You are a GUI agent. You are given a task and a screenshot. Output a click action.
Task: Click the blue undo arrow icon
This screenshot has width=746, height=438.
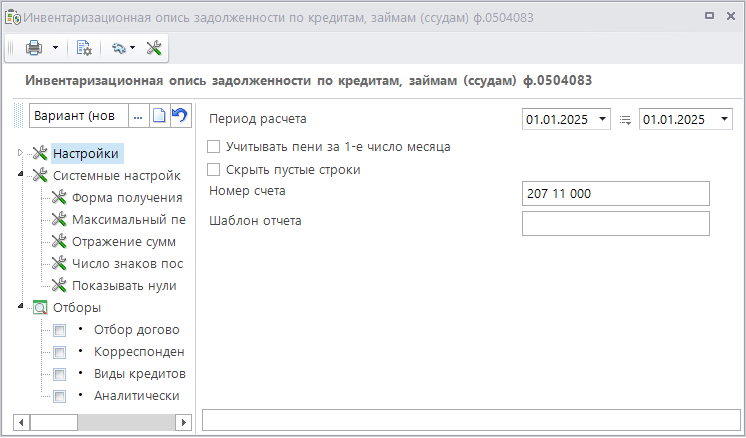tap(180, 116)
